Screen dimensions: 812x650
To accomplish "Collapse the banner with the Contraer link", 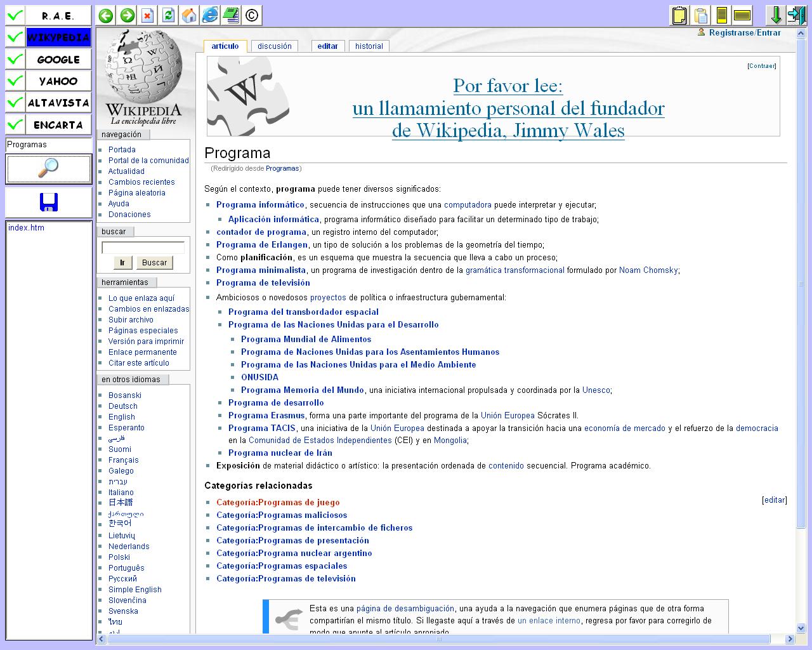I will point(762,65).
